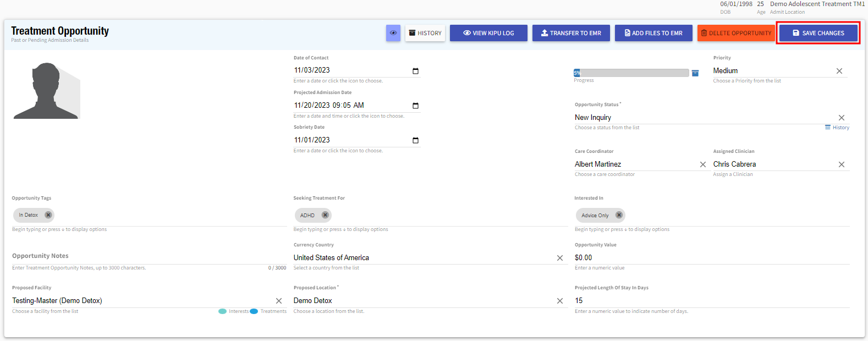Click the Save Changes button
This screenshot has width=868, height=341.
[x=818, y=33]
